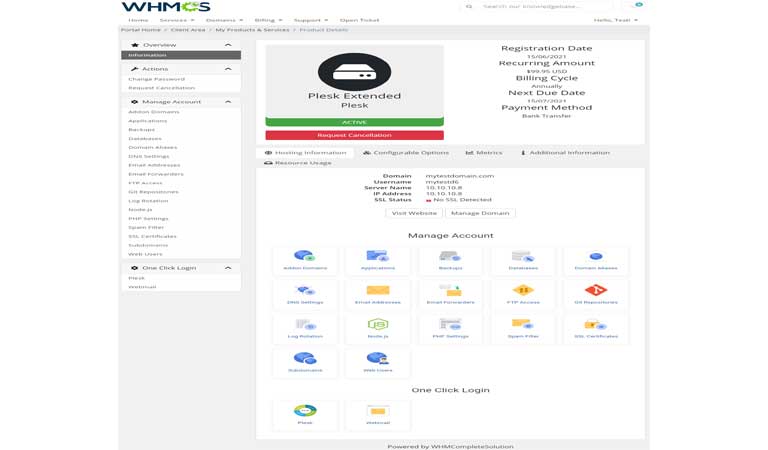Click the search magnifier icon
The image size is (768, 450).
[469, 6]
